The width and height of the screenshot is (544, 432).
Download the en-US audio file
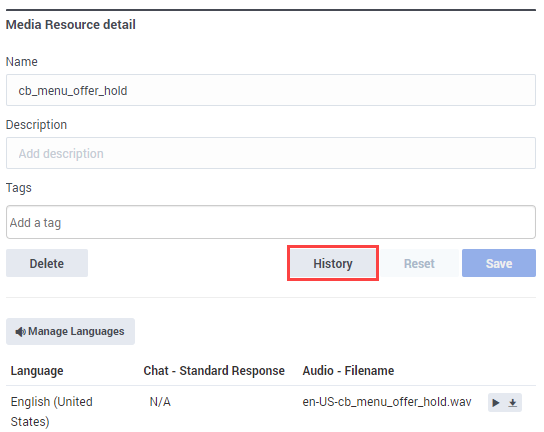[x=512, y=403]
